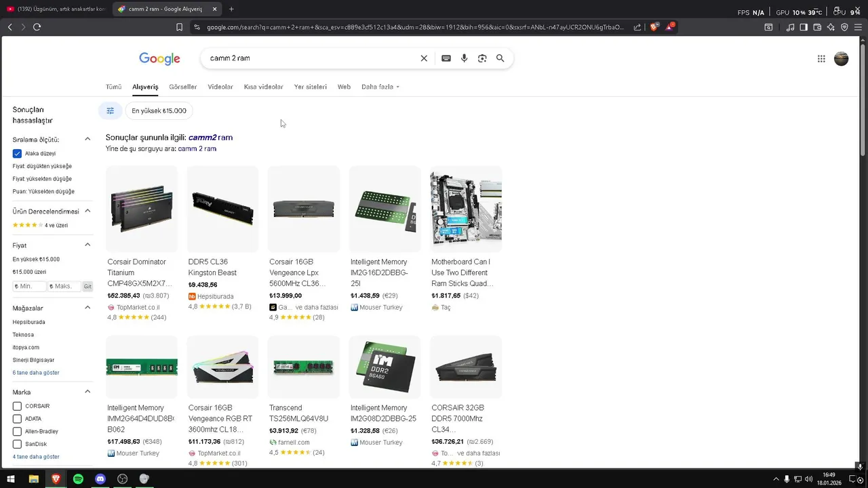Filter by 4 ve üzeri star rating
The height and width of the screenshot is (488, 868).
coord(40,225)
